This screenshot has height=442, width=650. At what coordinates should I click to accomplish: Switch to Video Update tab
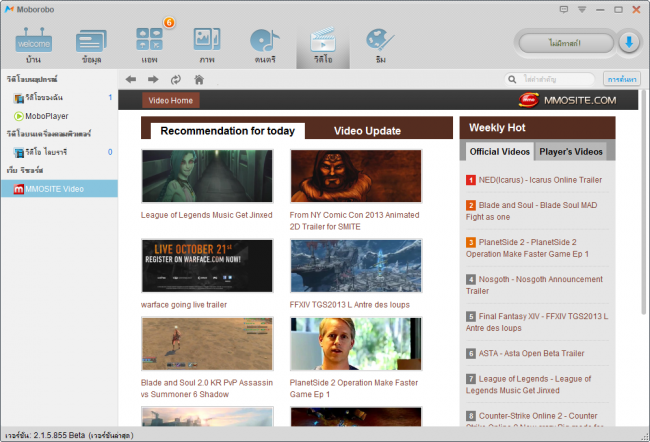coord(367,131)
